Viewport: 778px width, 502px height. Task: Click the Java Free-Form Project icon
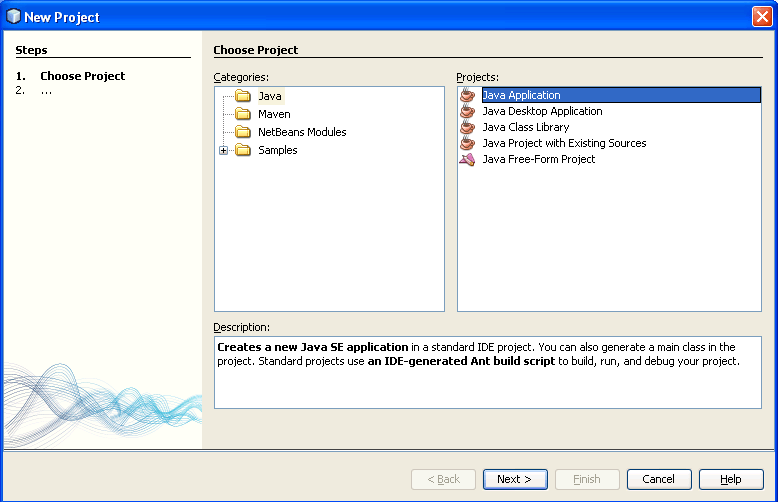(x=467, y=159)
